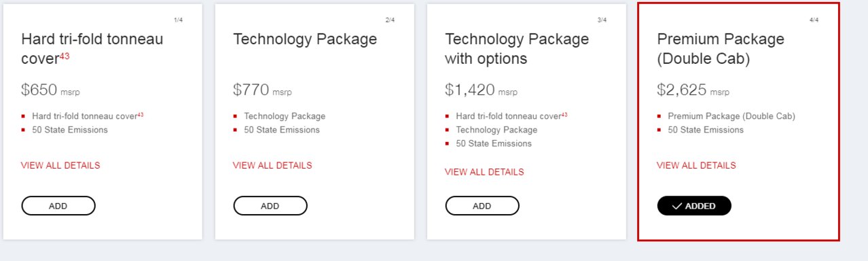Click the Technology Package with options title
868x261 pixels.
(x=517, y=49)
